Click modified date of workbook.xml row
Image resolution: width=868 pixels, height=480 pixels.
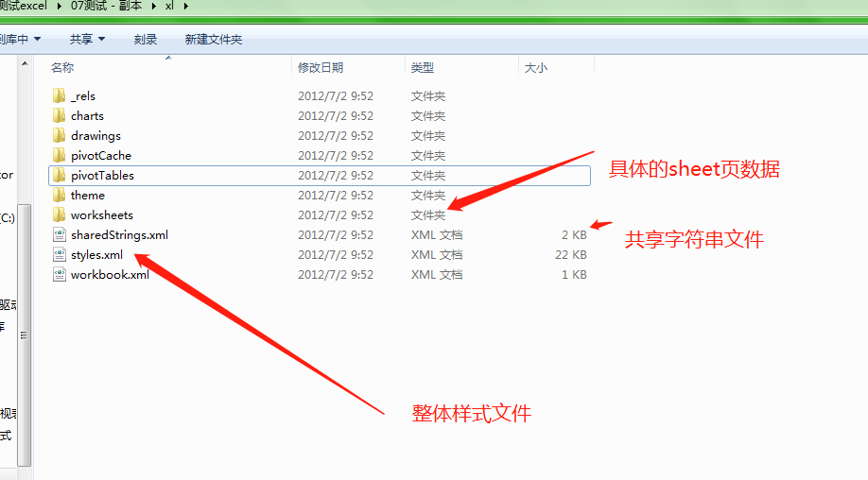click(336, 275)
